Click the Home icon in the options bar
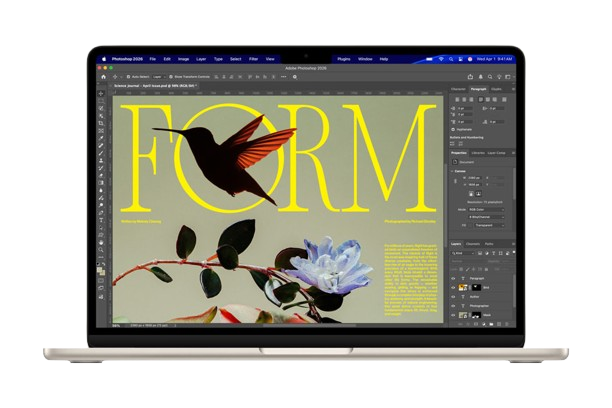This screenshot has width=612, height=408. coord(103,76)
